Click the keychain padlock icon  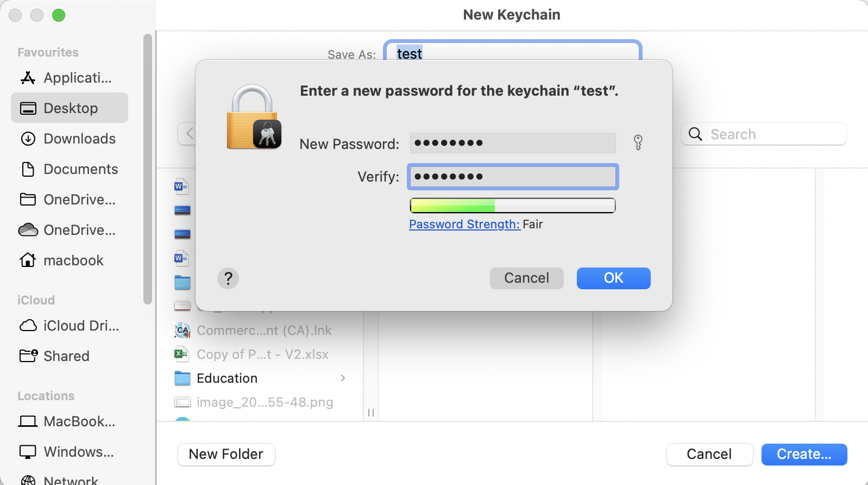click(x=253, y=117)
